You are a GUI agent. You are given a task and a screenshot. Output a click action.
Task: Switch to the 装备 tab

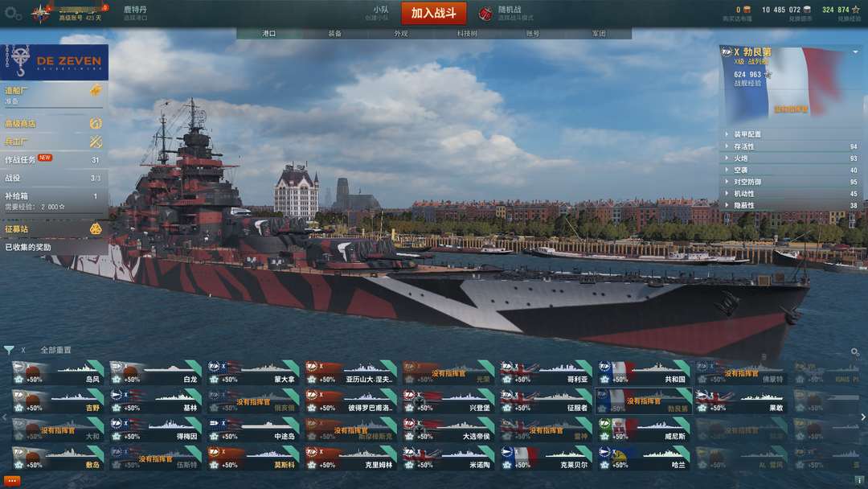coord(334,34)
